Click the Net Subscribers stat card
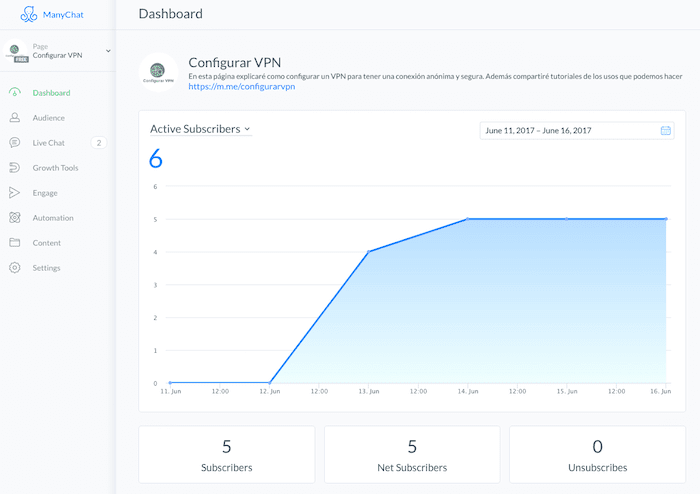 412,454
